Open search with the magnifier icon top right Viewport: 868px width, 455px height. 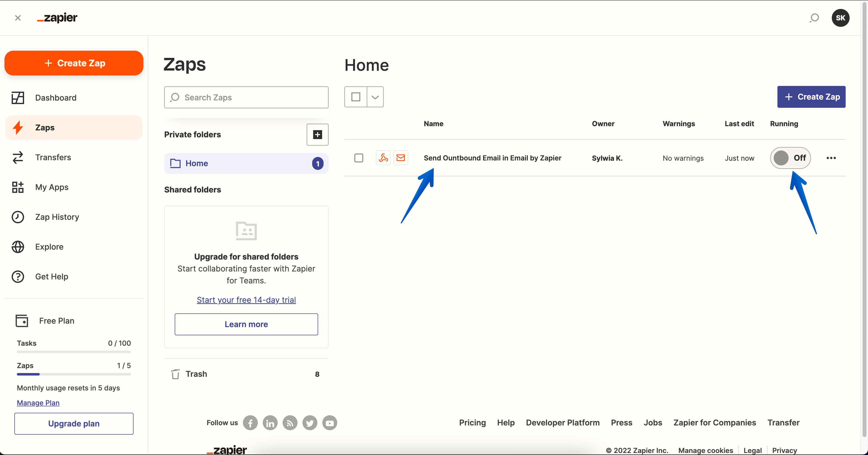814,18
